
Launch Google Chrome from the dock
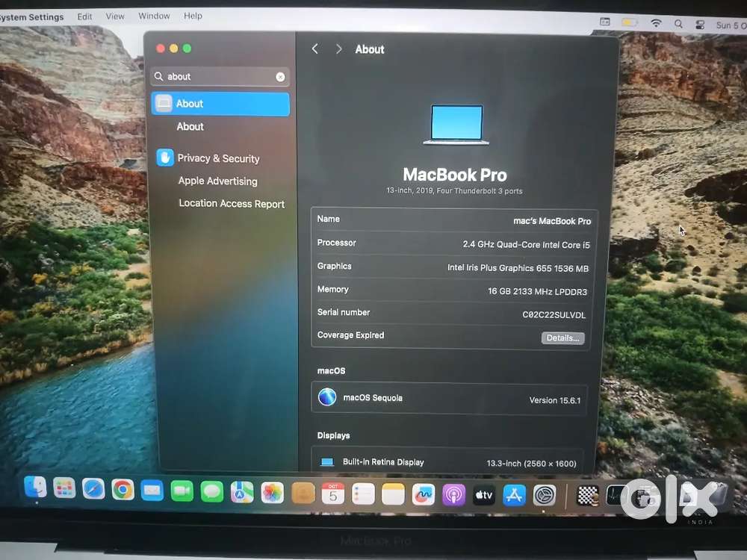click(123, 490)
